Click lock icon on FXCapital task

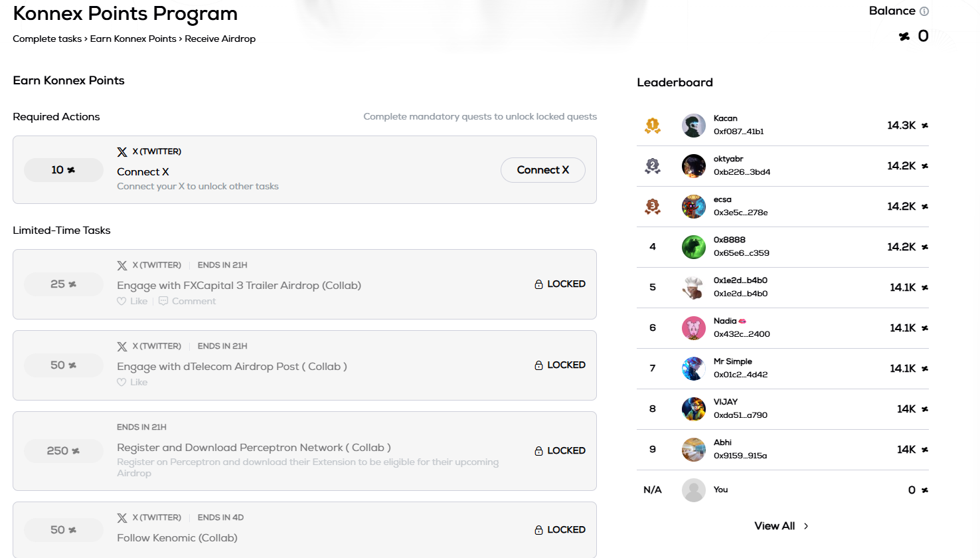[x=538, y=284]
